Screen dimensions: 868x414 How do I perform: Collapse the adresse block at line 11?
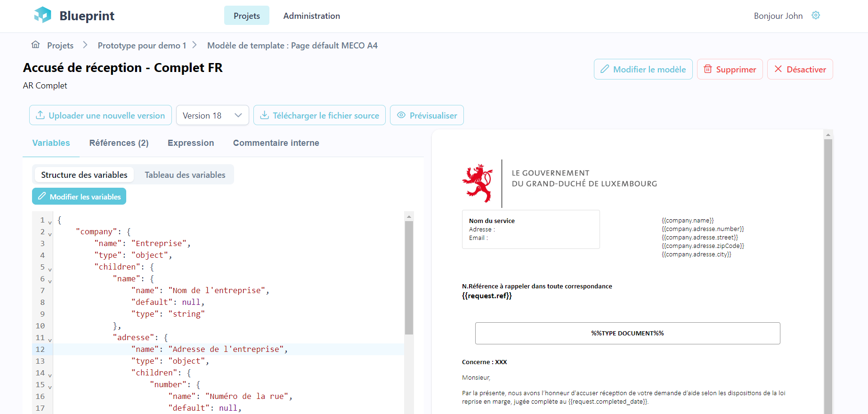[x=50, y=340]
